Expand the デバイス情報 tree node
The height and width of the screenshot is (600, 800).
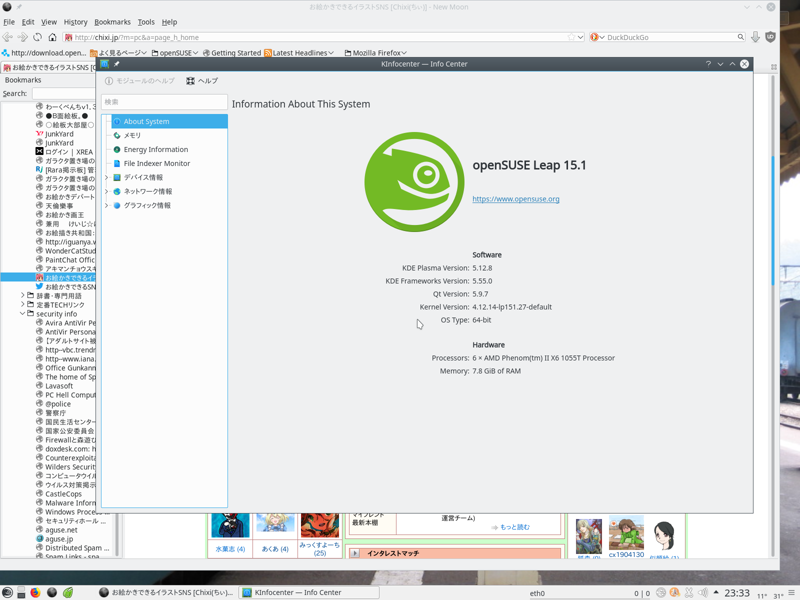[107, 177]
